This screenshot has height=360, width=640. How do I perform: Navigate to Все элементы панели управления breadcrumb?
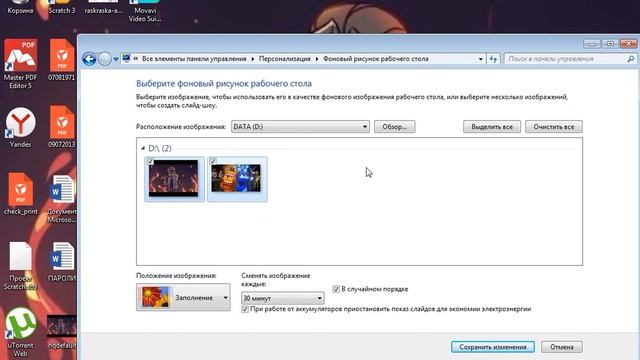coord(194,59)
